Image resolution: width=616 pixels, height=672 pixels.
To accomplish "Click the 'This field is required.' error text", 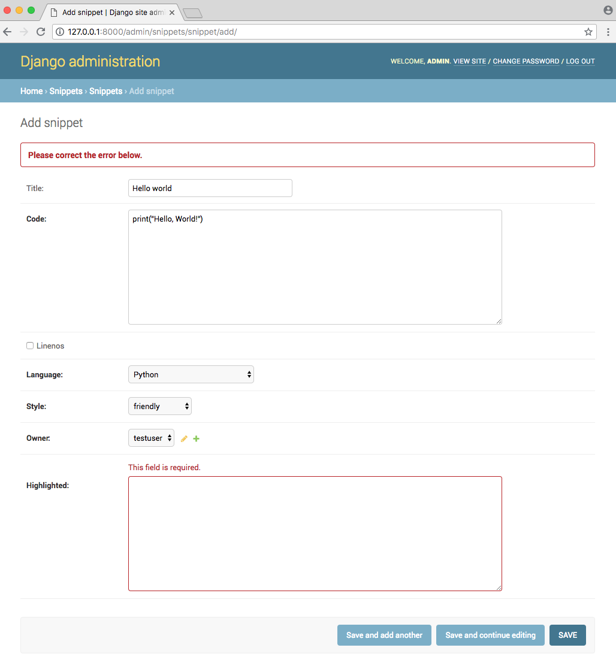I will 164,467.
